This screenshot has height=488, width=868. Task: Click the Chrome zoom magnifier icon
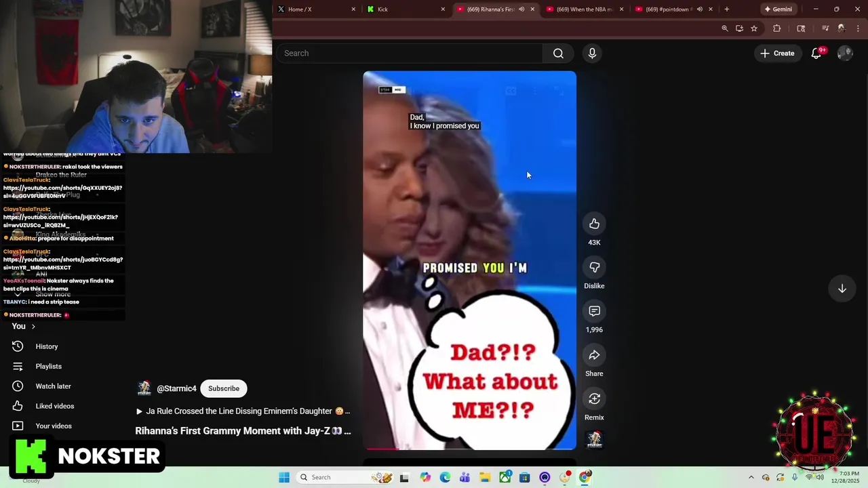(725, 28)
